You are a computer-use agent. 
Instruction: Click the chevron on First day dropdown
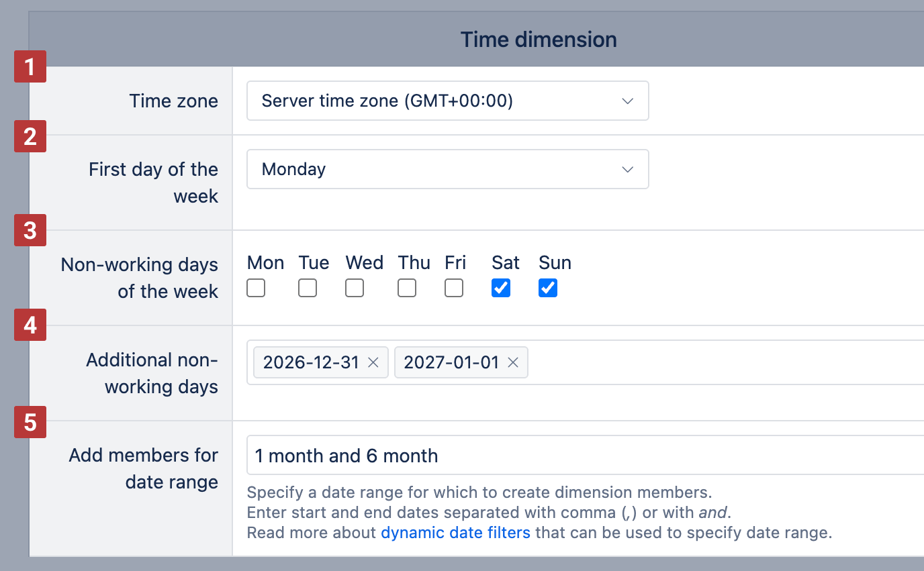[x=628, y=170]
